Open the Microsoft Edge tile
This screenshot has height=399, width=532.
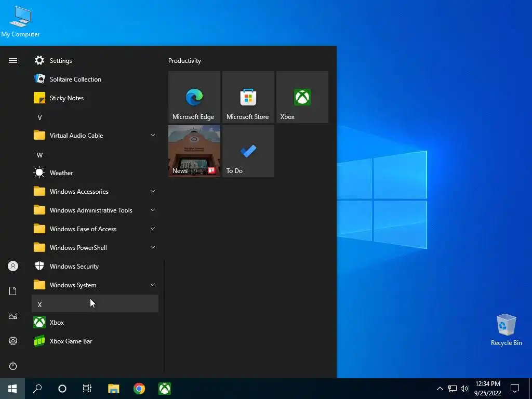[194, 97]
